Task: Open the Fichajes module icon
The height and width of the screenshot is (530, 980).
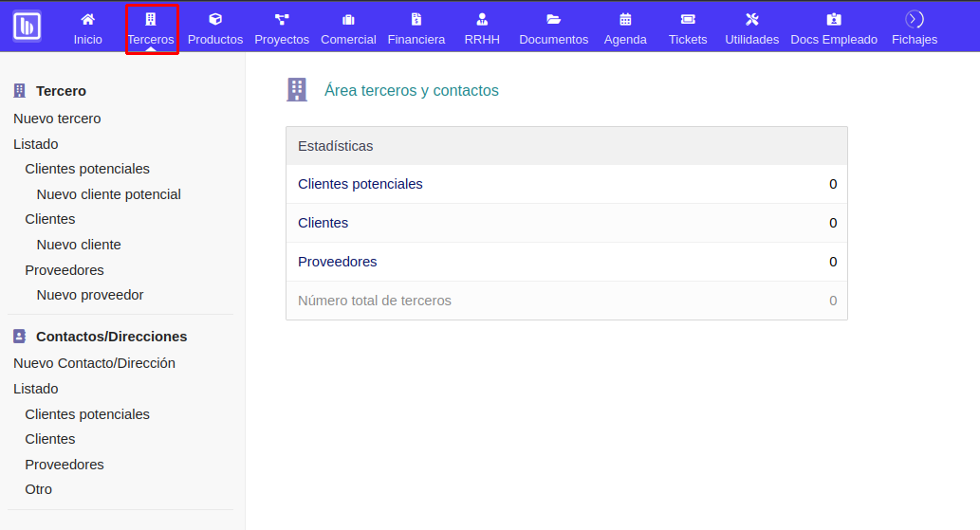Action: coord(915,19)
